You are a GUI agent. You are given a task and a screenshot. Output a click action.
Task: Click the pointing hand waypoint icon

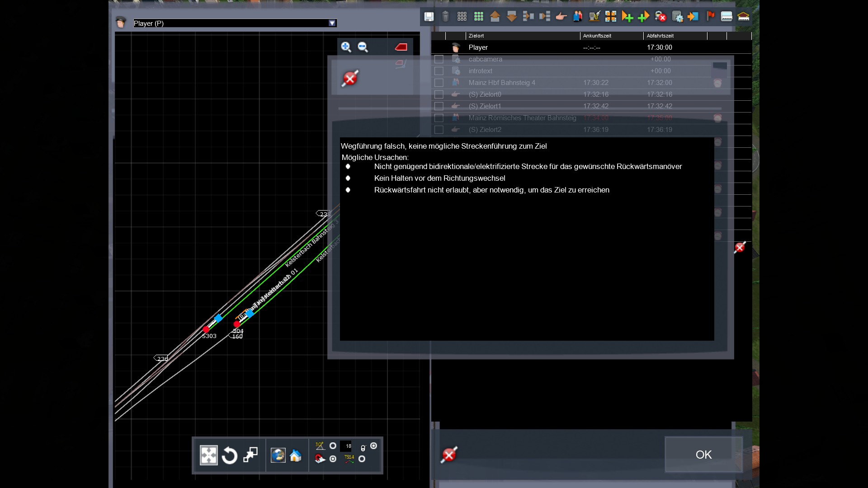(561, 17)
